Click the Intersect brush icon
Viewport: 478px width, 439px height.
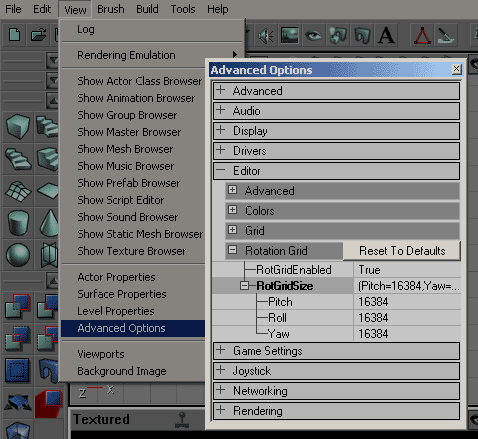[x=18, y=338]
